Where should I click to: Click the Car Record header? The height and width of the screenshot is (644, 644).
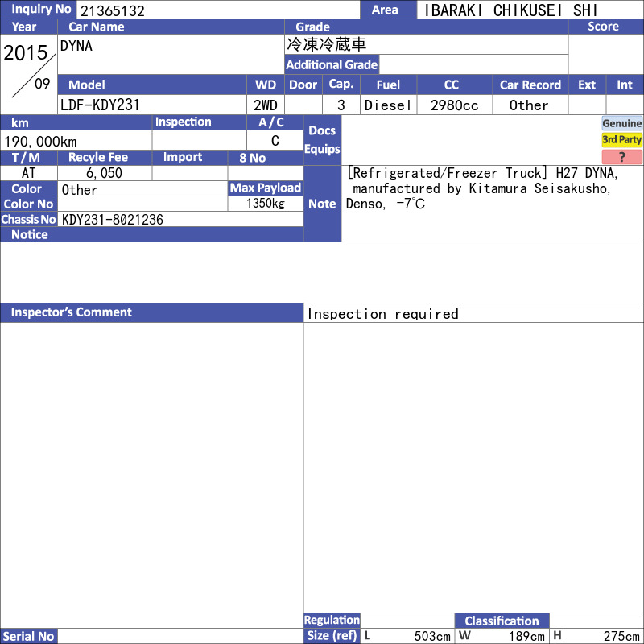click(x=530, y=85)
